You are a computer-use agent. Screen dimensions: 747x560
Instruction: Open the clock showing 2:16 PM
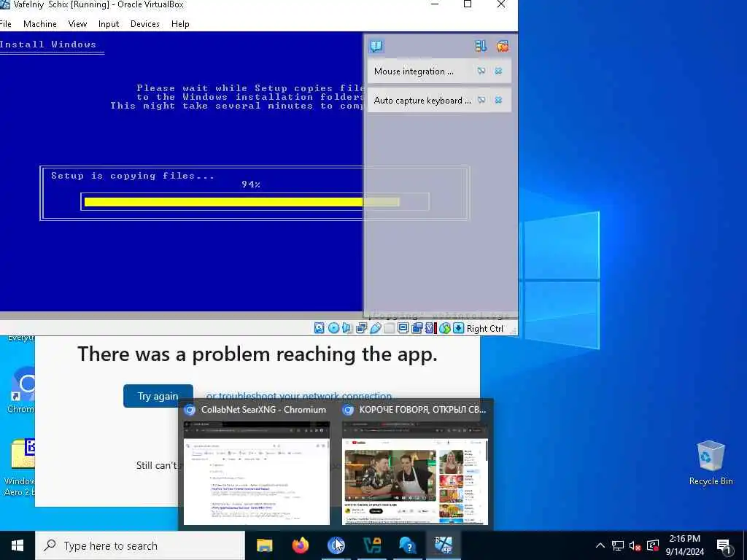pyautogui.click(x=684, y=545)
